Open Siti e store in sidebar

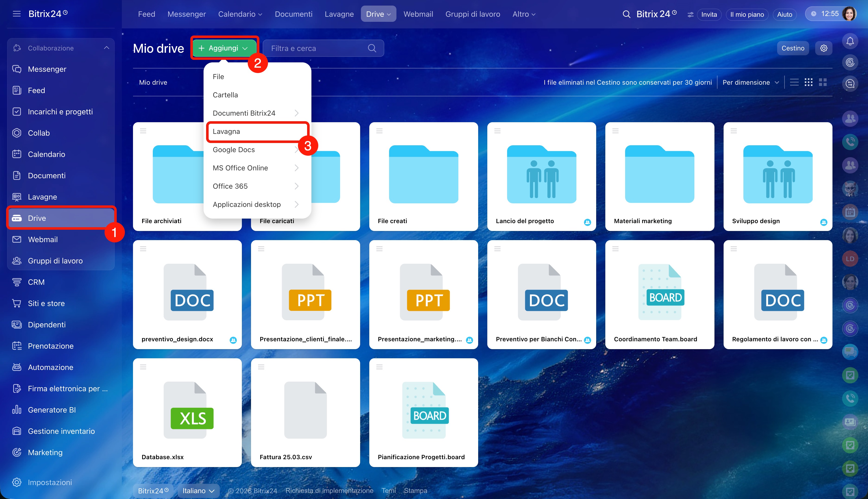coord(61,303)
